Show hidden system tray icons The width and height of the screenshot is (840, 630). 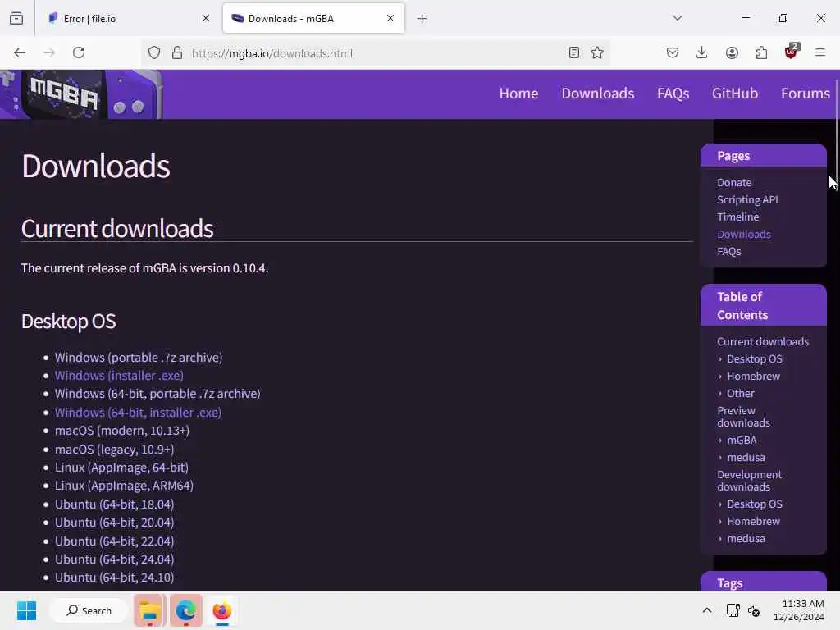707,610
